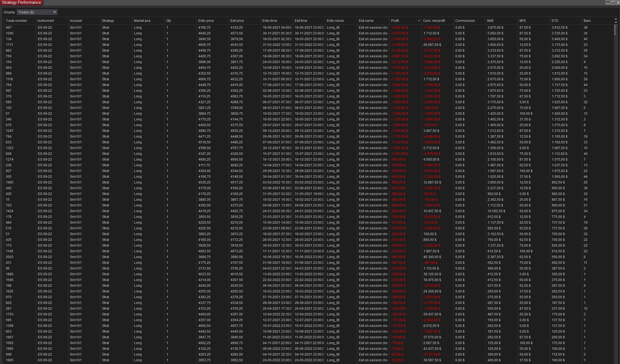Click the scroll up arrow above scrollbar
The width and height of the screenshot is (620, 364).
click(616, 19)
